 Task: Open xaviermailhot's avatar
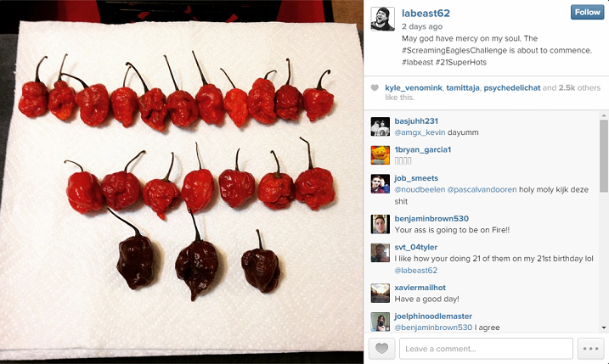point(381,294)
